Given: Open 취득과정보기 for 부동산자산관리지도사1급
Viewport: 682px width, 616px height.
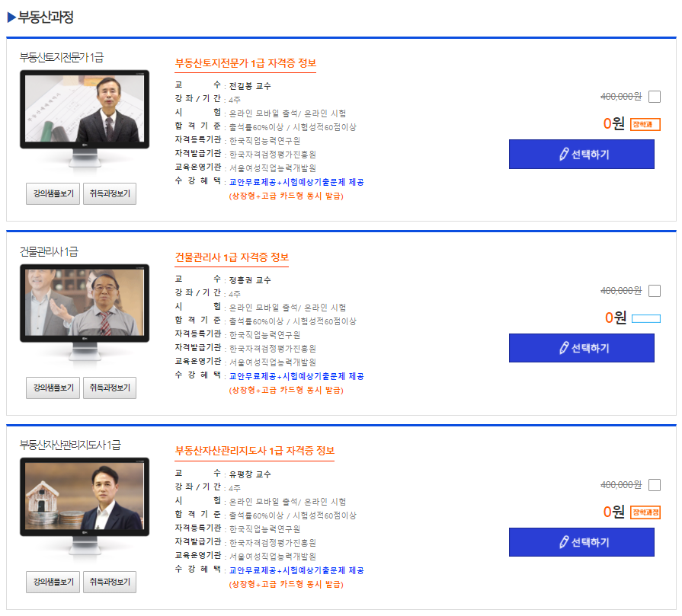Looking at the screenshot, I should coord(110,582).
